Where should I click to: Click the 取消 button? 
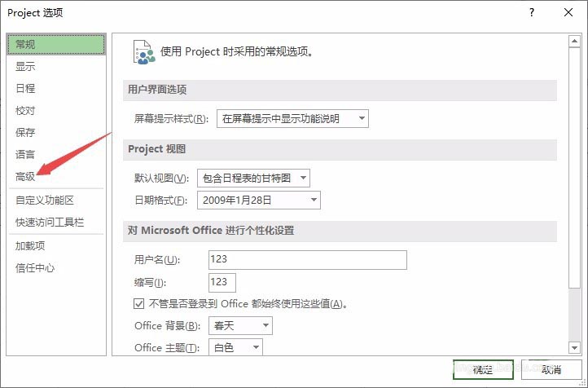551,370
